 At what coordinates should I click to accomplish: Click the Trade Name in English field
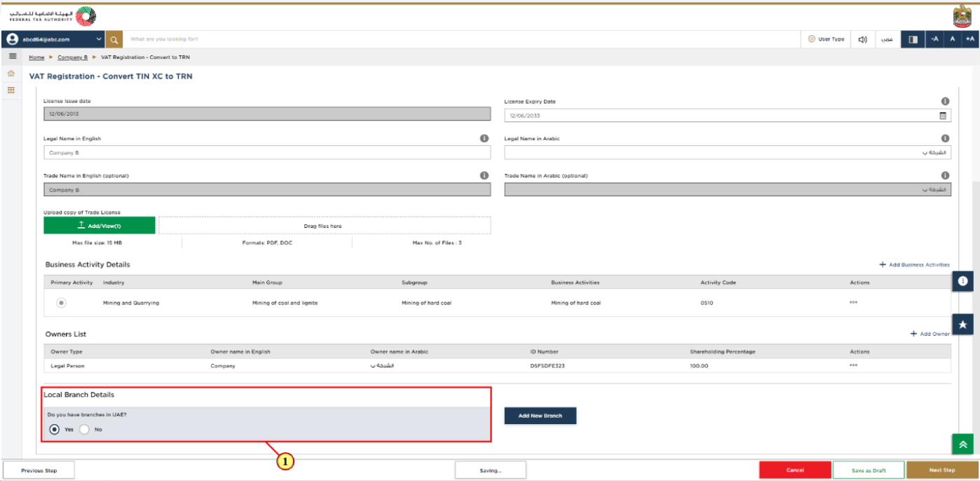click(x=267, y=189)
